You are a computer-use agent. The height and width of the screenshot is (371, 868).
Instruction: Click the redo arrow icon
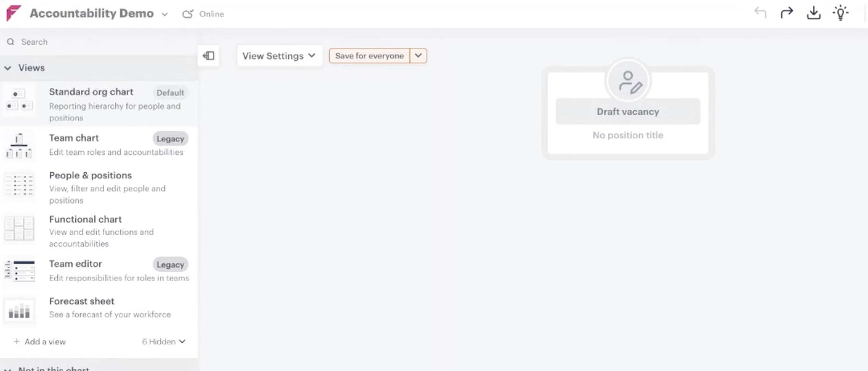[787, 13]
